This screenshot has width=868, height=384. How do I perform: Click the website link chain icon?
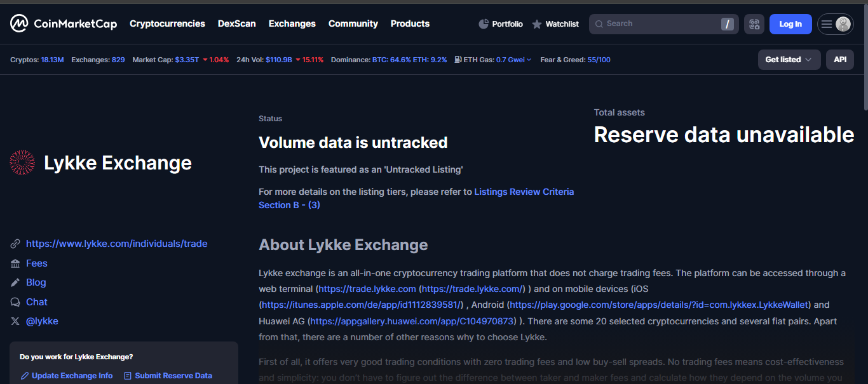pyautogui.click(x=15, y=244)
